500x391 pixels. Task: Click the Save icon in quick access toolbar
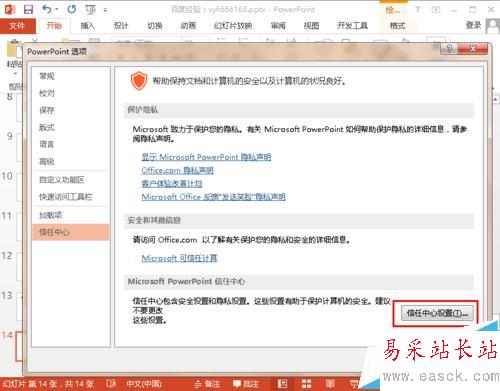[28, 9]
